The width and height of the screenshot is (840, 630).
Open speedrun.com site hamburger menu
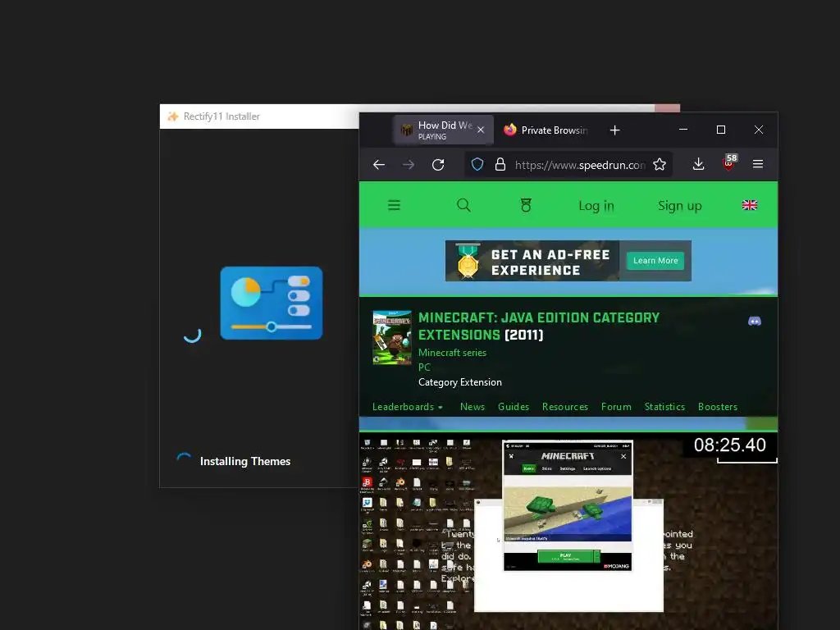click(x=394, y=205)
